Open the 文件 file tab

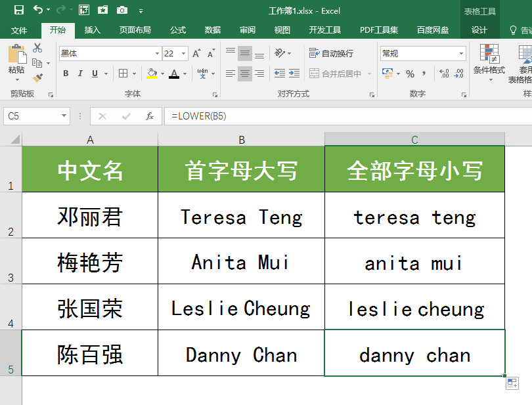click(19, 31)
